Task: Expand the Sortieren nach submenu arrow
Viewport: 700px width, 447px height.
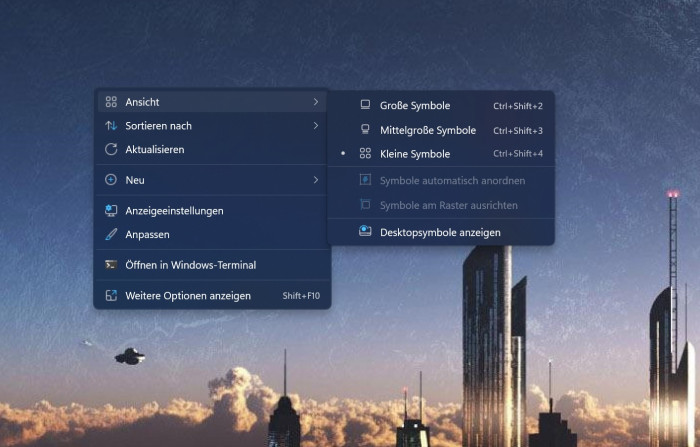Action: pyautogui.click(x=316, y=125)
